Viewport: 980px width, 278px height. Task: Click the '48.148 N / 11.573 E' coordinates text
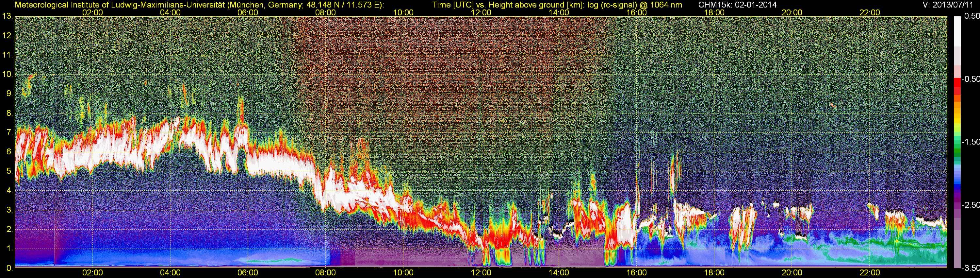(342, 5)
